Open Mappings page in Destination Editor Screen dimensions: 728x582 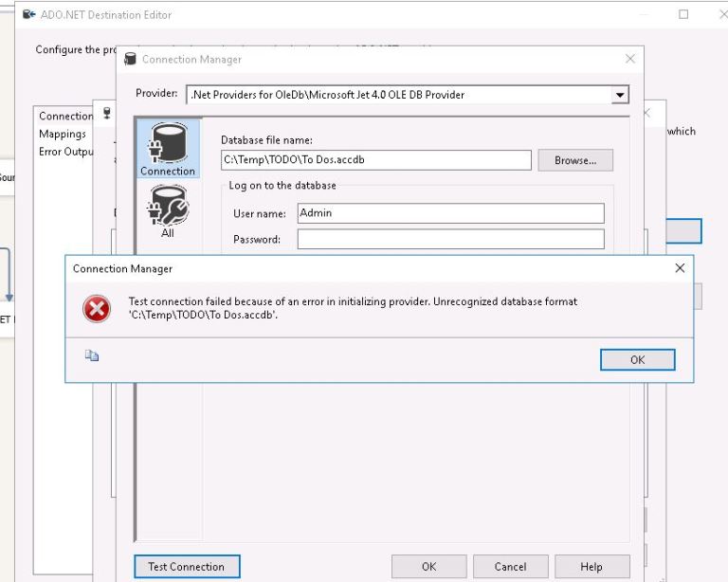[x=63, y=135]
